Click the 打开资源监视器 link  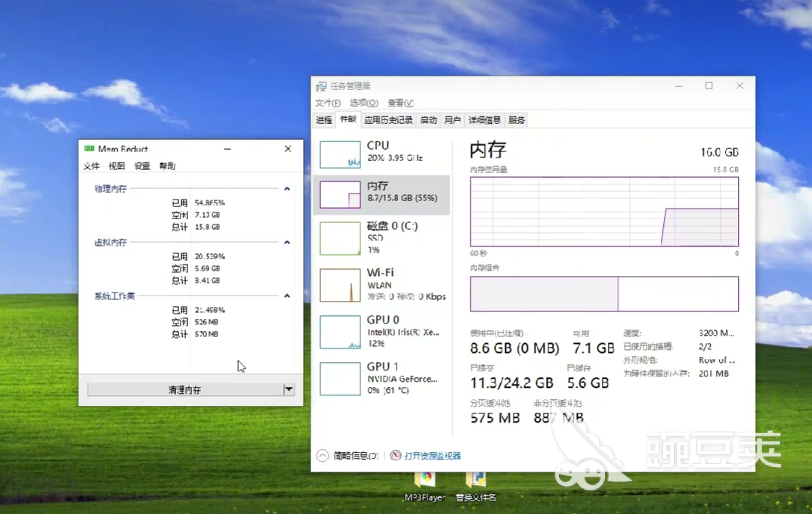[432, 456]
